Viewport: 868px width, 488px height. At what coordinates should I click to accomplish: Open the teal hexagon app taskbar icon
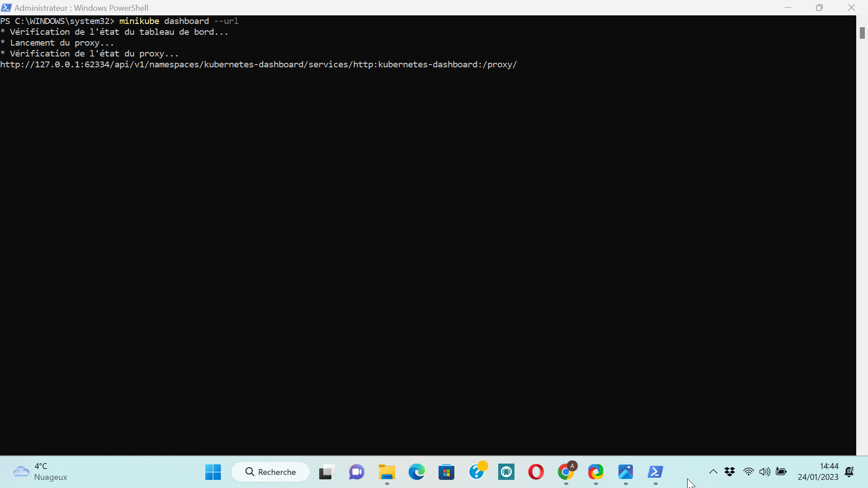pos(506,472)
